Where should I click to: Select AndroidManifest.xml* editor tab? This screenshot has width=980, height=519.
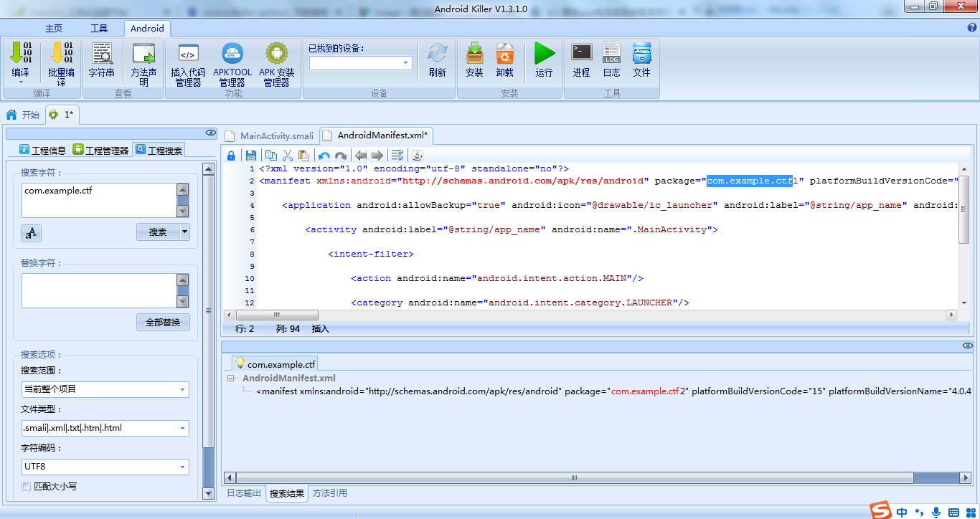point(375,135)
